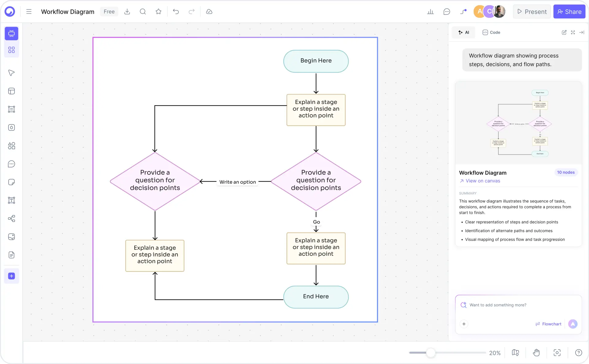This screenshot has height=364, width=589.
Task: Collapse the AI side panel
Action: click(x=582, y=32)
